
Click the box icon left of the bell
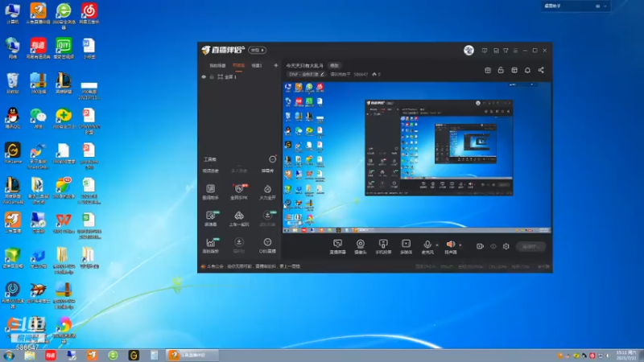pyautogui.click(x=514, y=70)
